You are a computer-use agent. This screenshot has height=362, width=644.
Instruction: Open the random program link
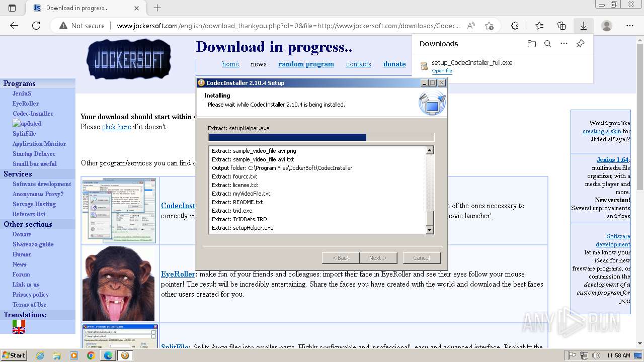pos(306,64)
